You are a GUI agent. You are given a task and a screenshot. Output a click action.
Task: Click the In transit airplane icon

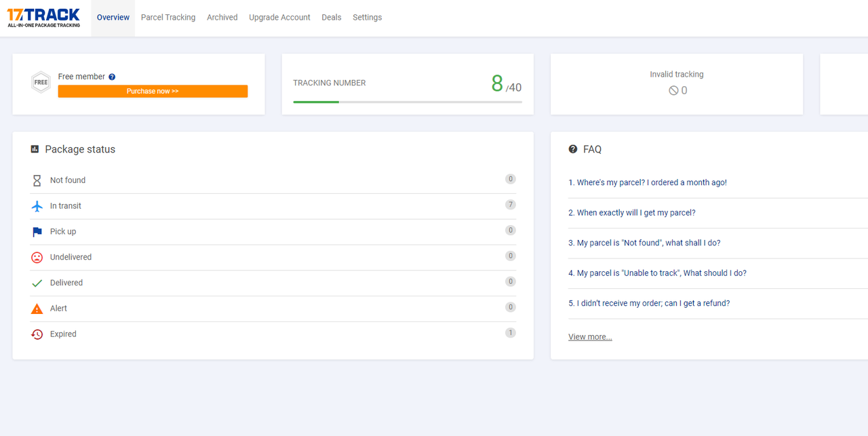point(37,206)
